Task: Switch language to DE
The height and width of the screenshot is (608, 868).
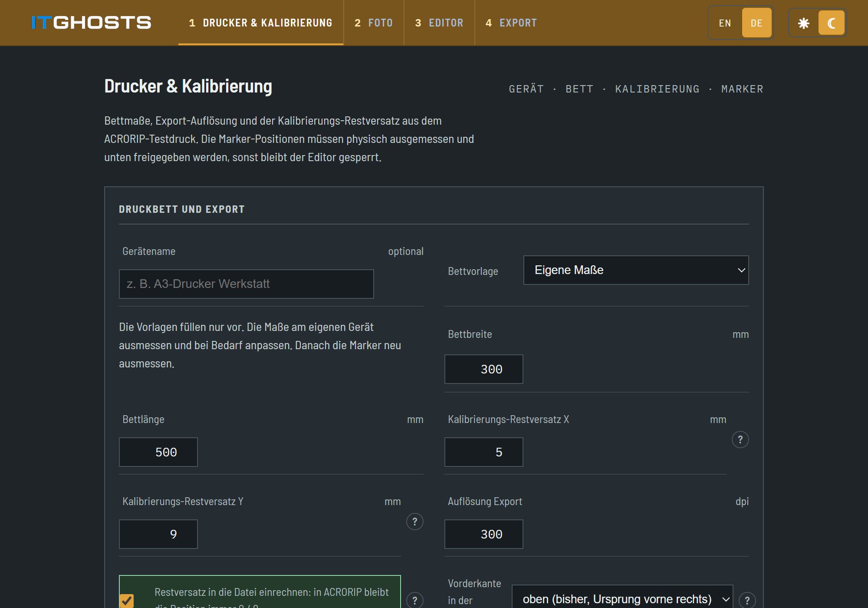Action: coord(756,23)
